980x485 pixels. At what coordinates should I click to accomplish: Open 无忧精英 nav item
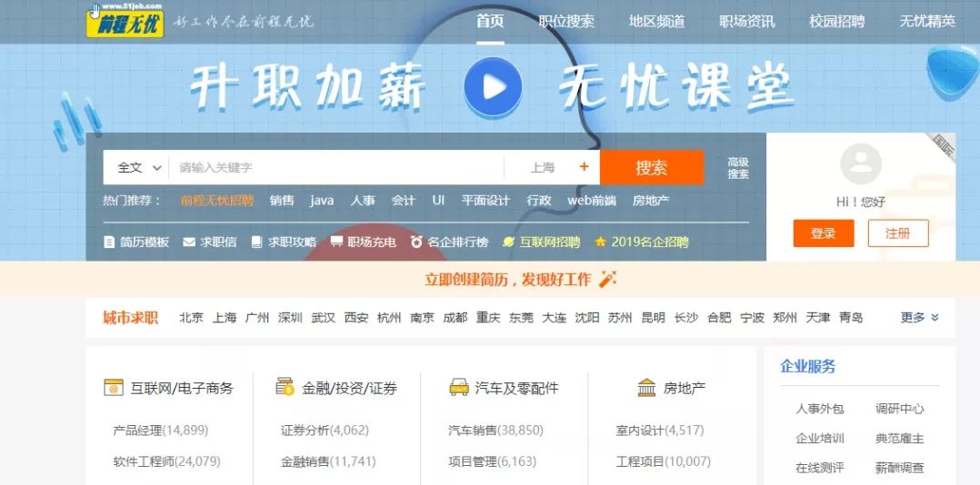click(x=927, y=21)
